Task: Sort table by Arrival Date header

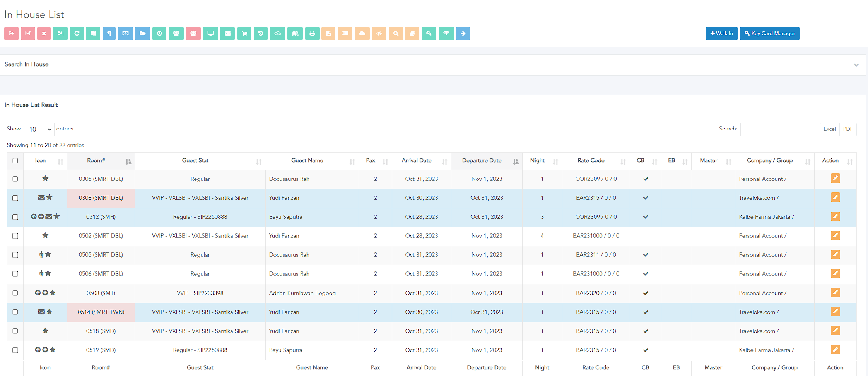Action: (421, 161)
